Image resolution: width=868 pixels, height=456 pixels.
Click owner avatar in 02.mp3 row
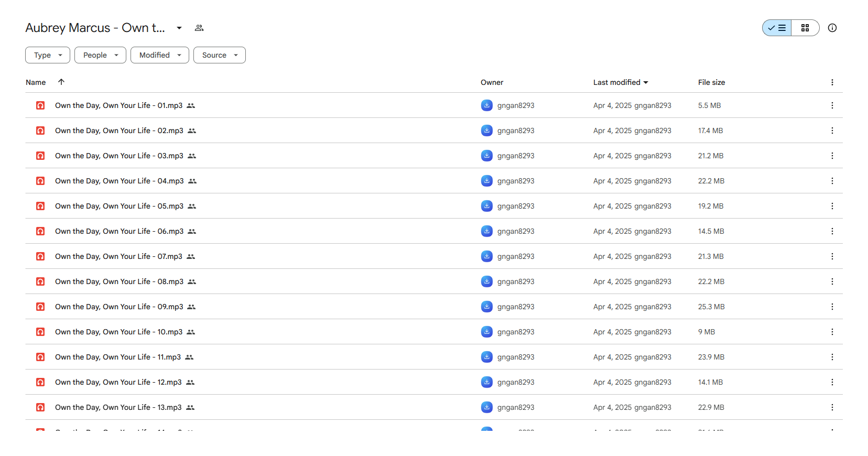pyautogui.click(x=487, y=131)
